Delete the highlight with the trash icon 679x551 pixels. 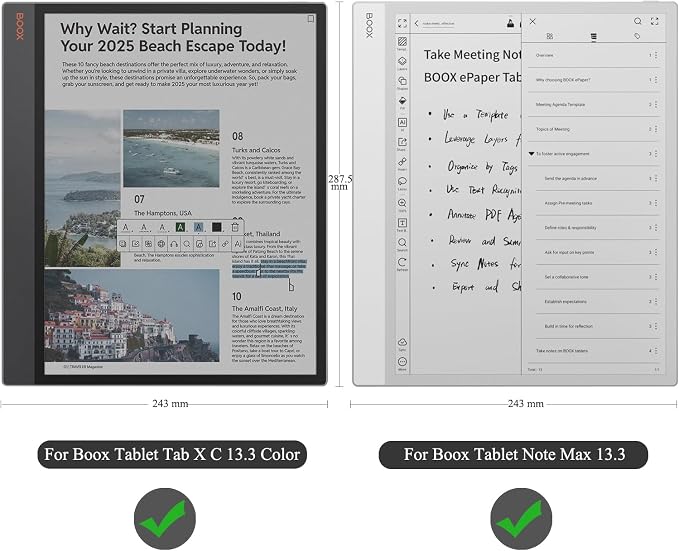coord(235,227)
